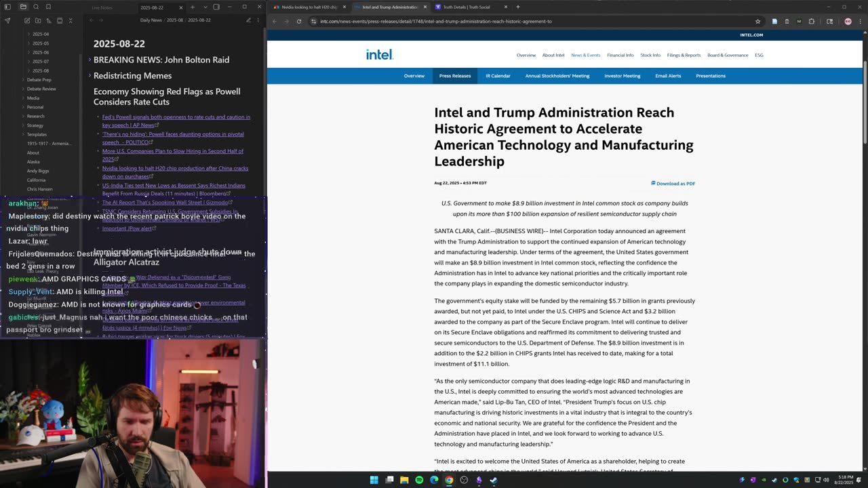Open the Financial Info menu item
868x488 pixels.
tap(620, 56)
